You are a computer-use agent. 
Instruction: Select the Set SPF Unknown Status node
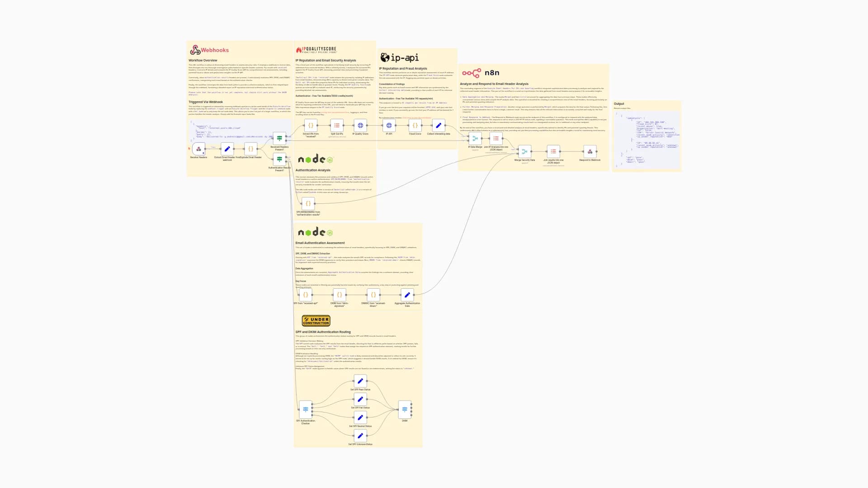click(360, 436)
